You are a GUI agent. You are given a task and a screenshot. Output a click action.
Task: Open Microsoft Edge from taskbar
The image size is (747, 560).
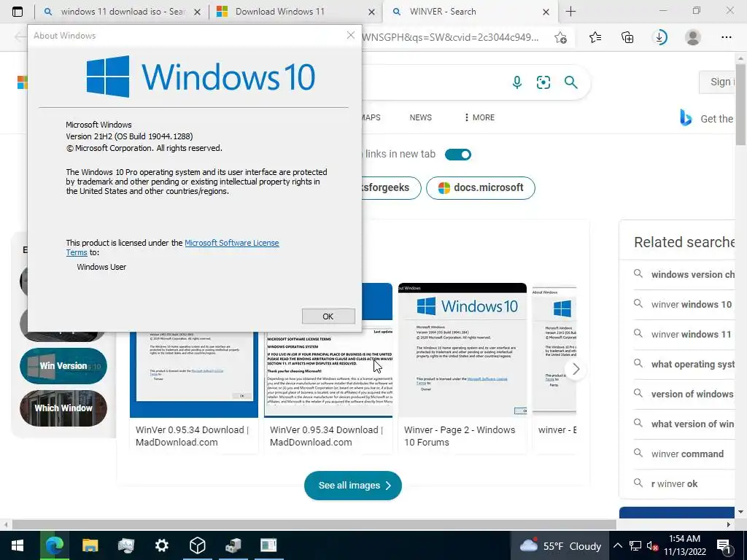pyautogui.click(x=54, y=545)
